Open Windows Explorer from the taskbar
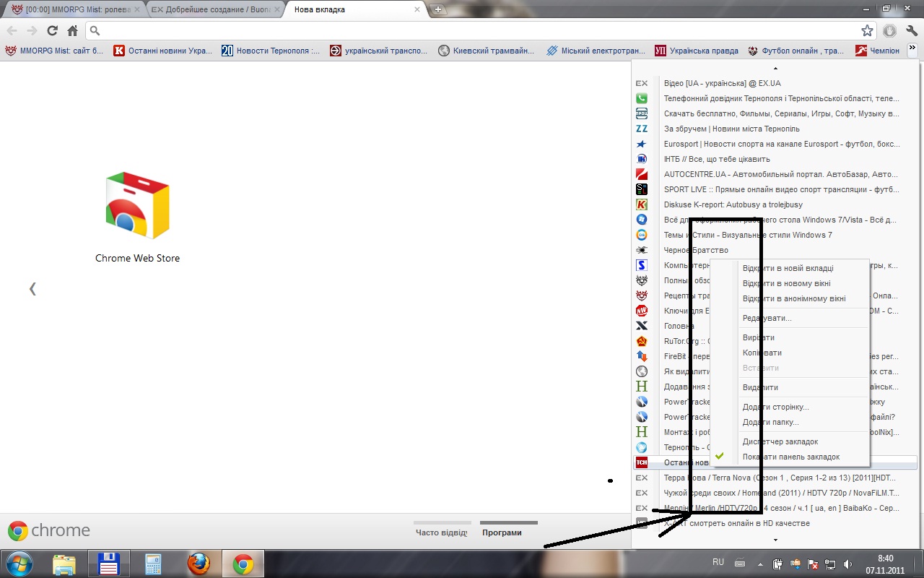924x578 pixels. [x=64, y=564]
